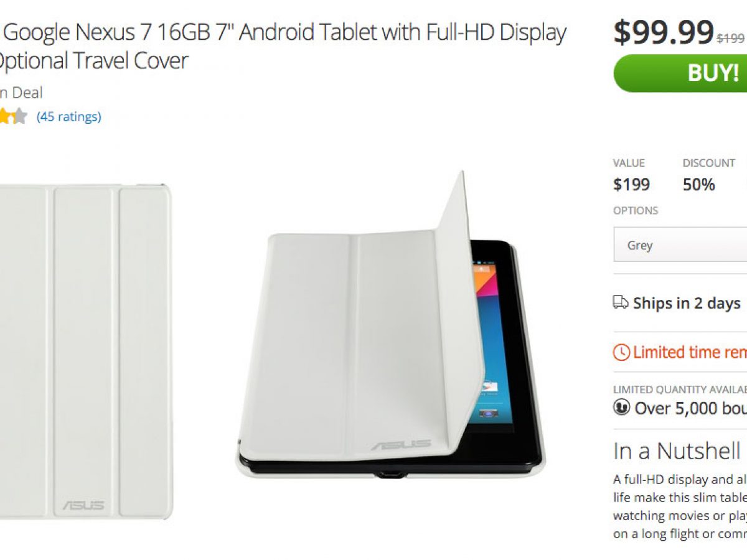Click the Ships in 2 days text
Image resolution: width=747 pixels, height=560 pixels.
[x=687, y=303]
